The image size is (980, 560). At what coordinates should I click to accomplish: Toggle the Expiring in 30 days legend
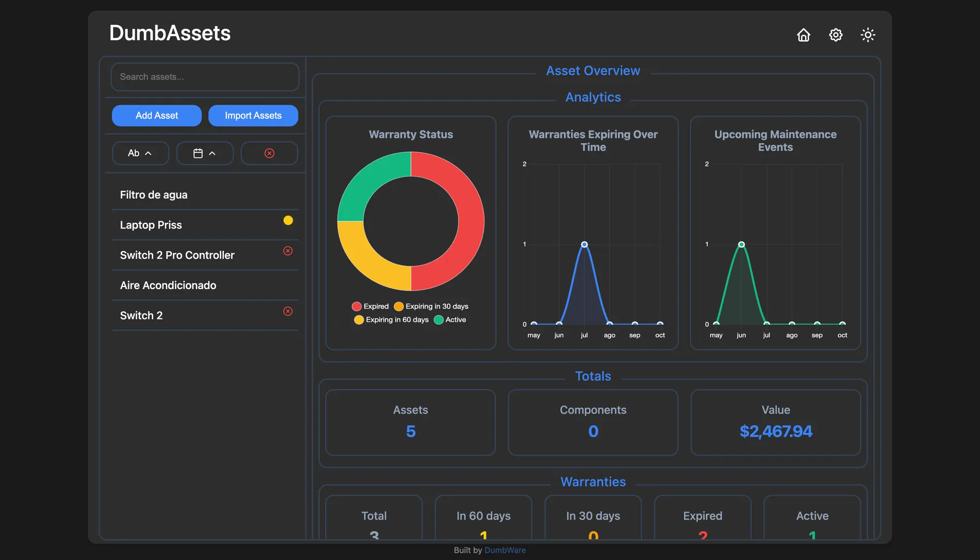tap(431, 307)
